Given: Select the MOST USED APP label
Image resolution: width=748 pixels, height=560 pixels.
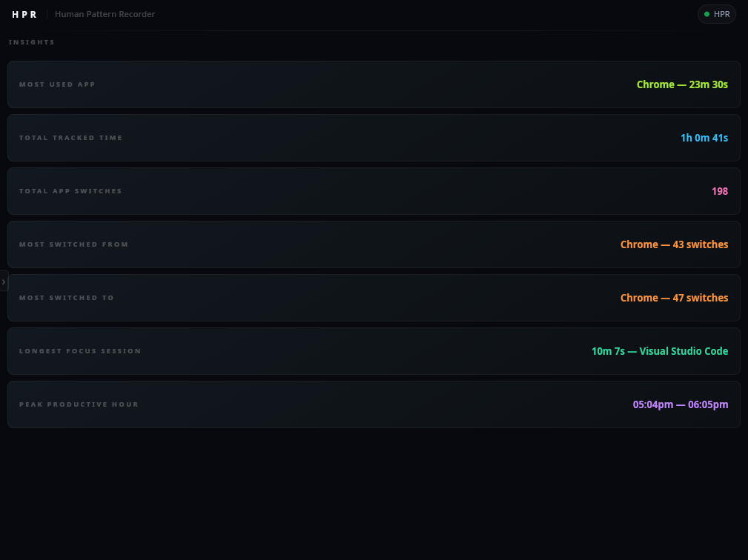Looking at the screenshot, I should pyautogui.click(x=57, y=84).
